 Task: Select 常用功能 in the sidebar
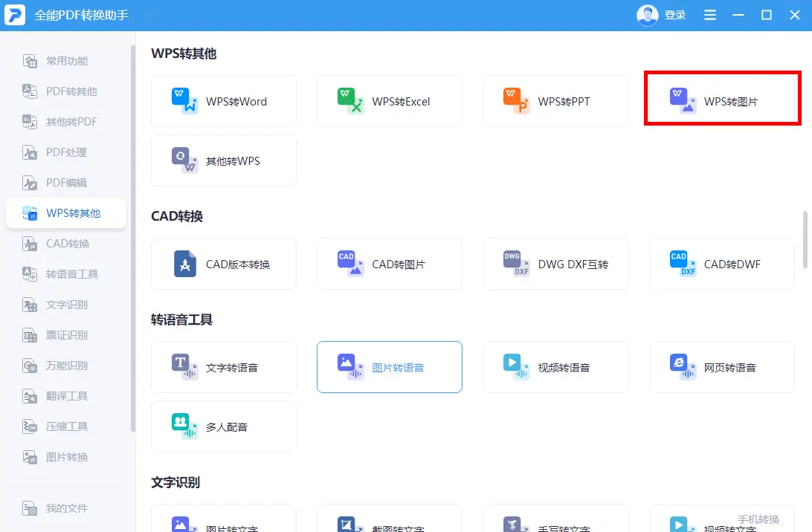tap(66, 61)
